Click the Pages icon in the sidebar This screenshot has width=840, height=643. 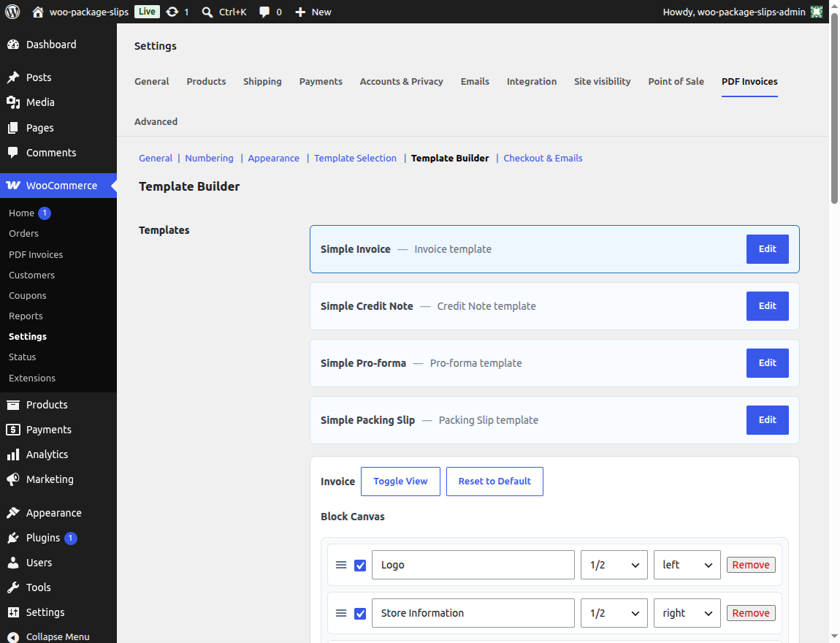13,128
